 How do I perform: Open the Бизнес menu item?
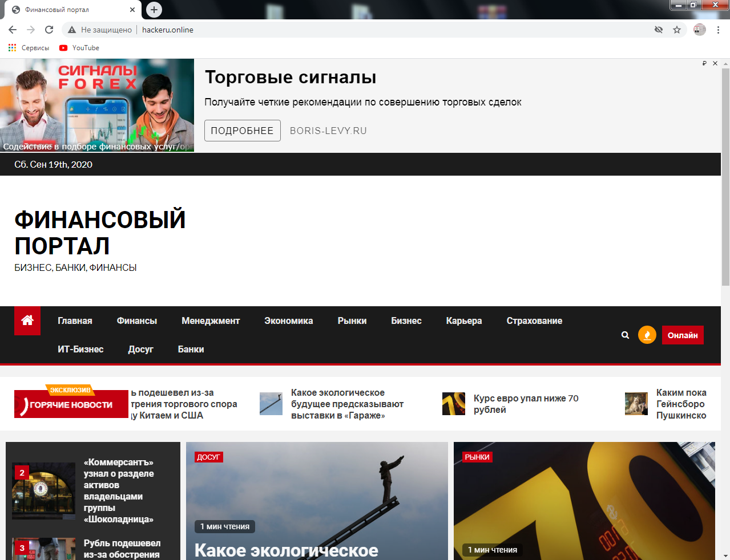coord(406,321)
